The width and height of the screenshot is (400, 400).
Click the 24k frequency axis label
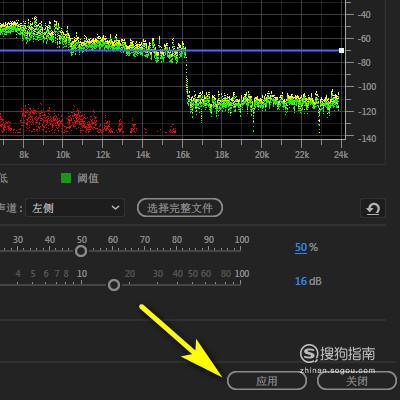(x=341, y=155)
